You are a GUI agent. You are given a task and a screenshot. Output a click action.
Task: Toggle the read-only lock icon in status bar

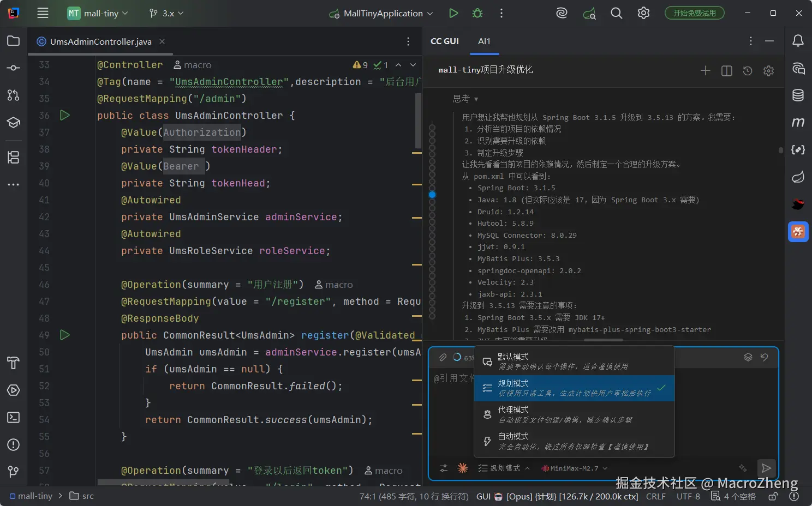click(x=773, y=496)
